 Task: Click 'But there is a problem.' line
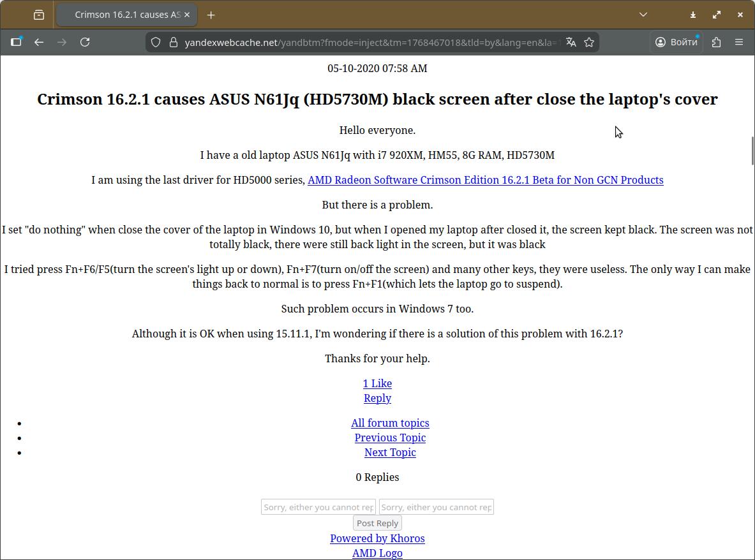coord(378,205)
